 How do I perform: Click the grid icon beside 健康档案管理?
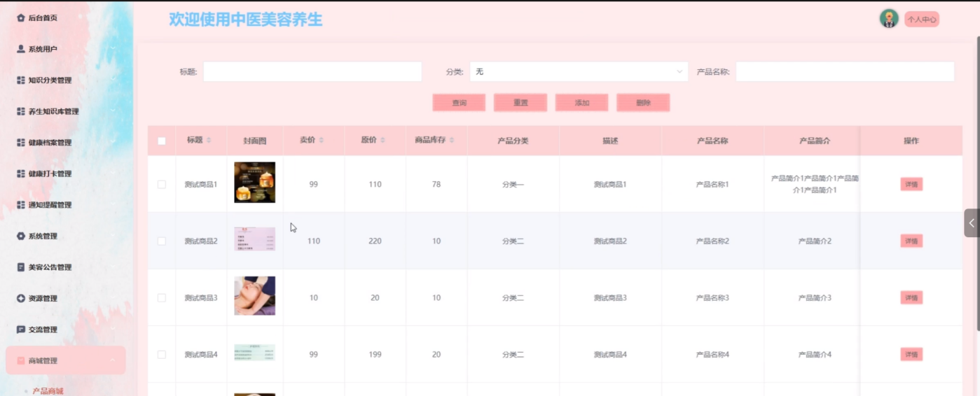click(21, 143)
